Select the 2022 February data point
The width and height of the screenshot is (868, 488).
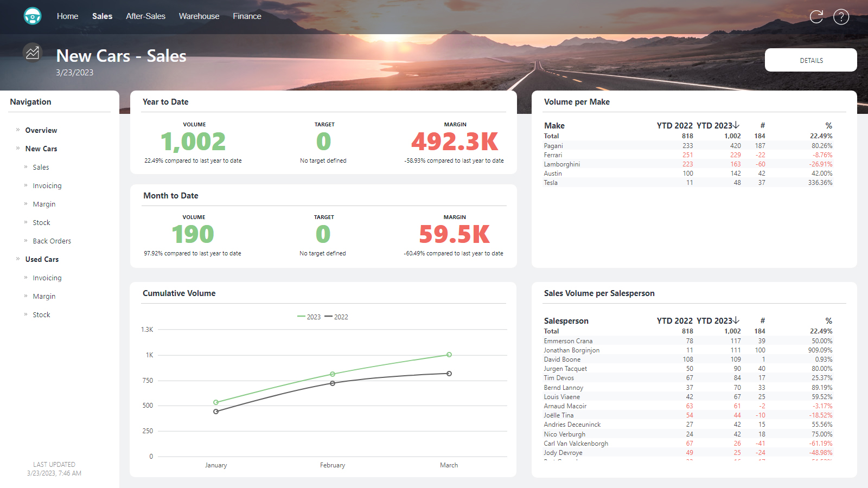point(333,383)
